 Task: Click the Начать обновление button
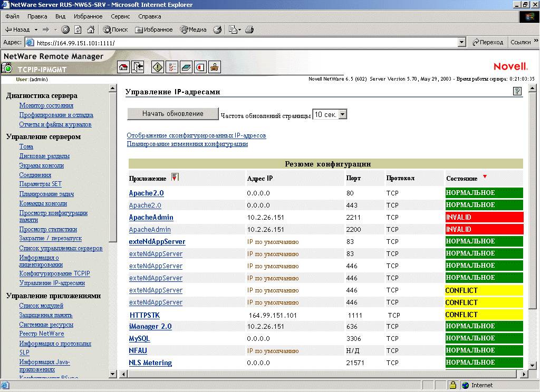tap(173, 114)
